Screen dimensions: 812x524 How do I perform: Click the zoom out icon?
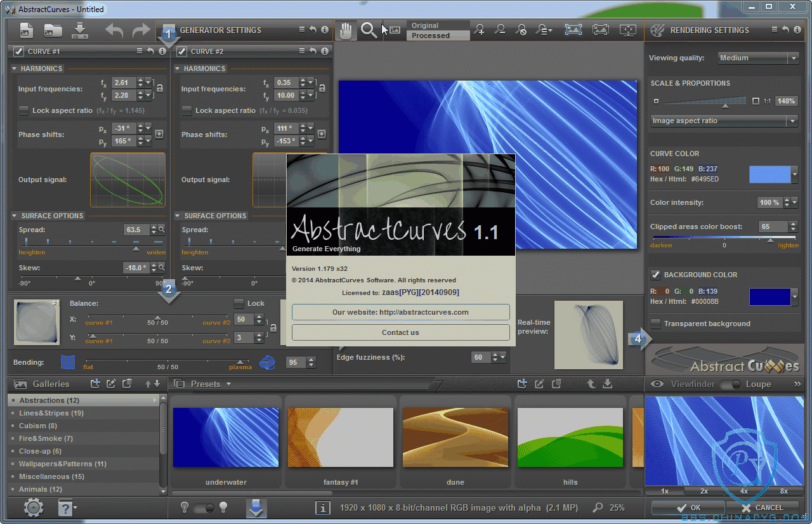(x=501, y=30)
